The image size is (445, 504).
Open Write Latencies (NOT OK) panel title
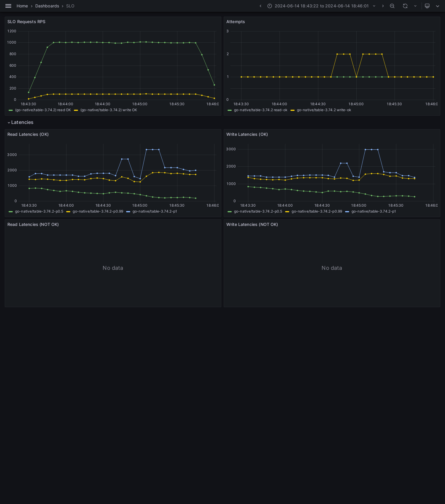[252, 224]
